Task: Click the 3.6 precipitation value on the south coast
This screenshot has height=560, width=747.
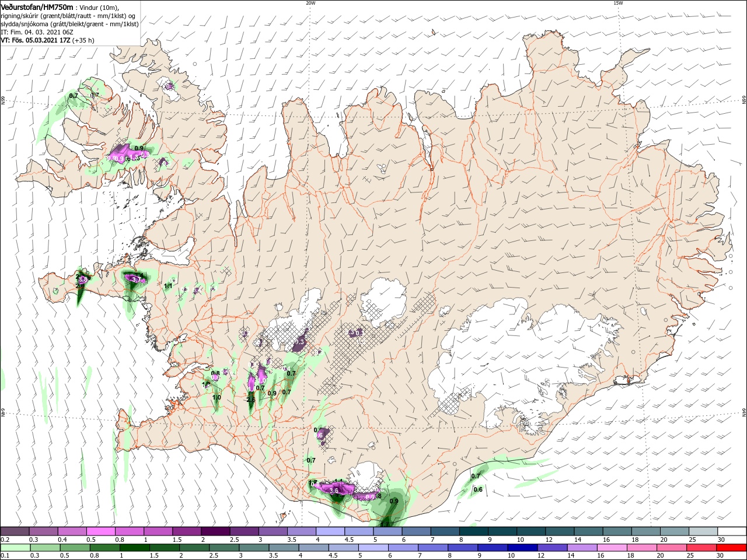Action: coord(334,491)
